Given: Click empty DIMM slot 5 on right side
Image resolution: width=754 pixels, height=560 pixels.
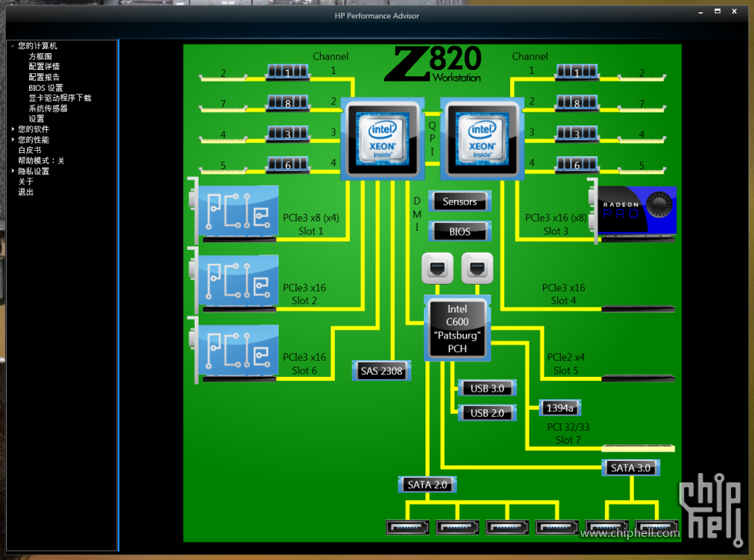Looking at the screenshot, I should point(642,170).
